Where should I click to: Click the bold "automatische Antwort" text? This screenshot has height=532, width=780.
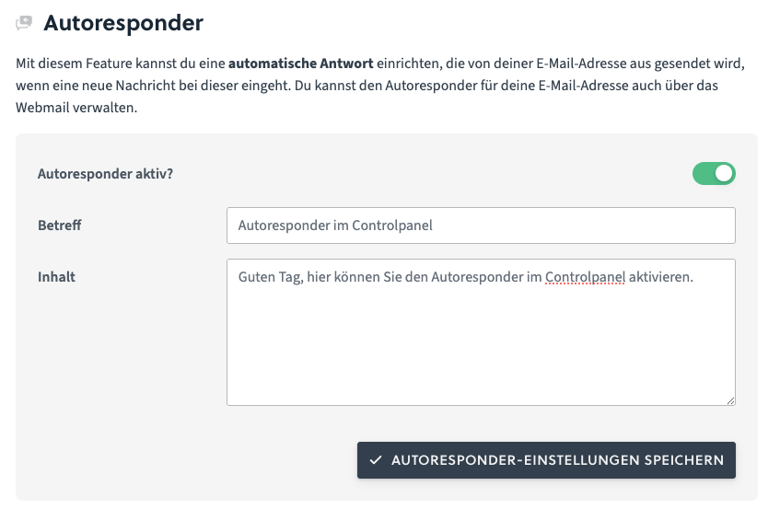[x=300, y=66]
